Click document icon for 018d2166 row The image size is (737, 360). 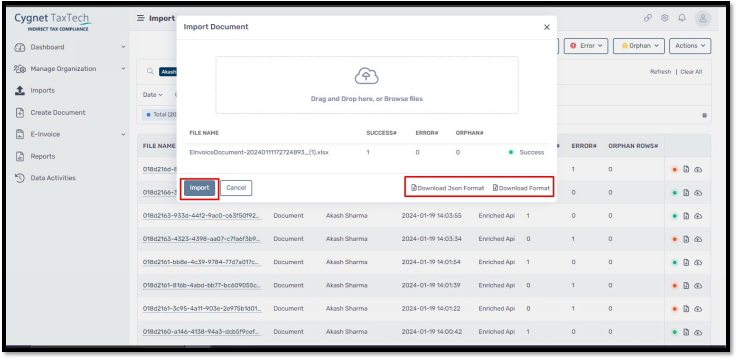(x=686, y=193)
